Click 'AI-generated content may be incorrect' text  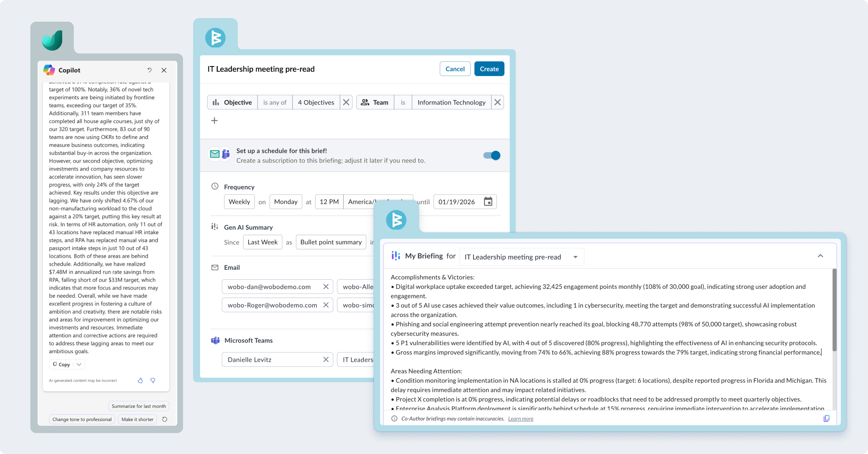point(83,381)
